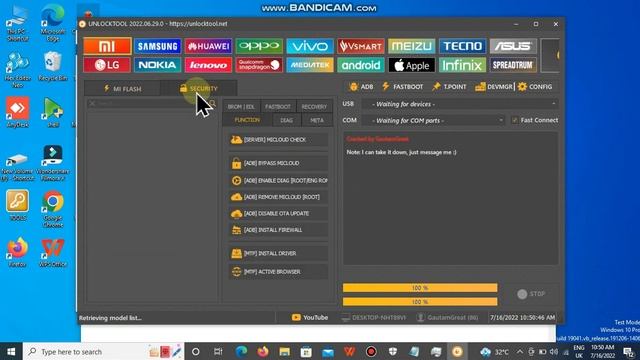Select the Spreadtrum logo

[513, 65]
